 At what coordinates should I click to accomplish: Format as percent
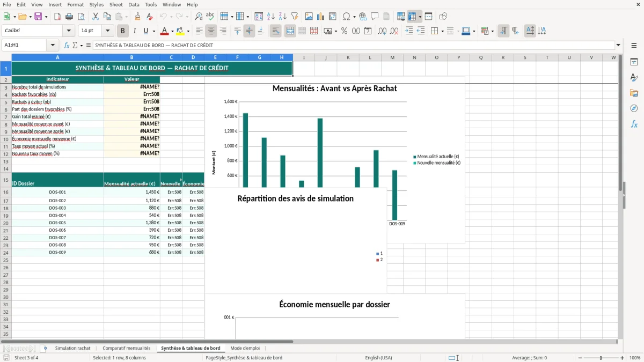click(345, 31)
